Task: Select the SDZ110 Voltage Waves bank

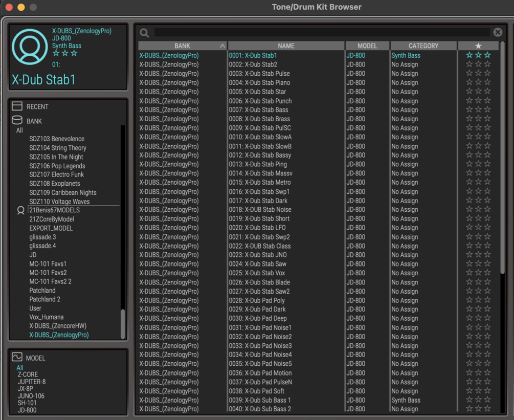Action: tap(59, 202)
